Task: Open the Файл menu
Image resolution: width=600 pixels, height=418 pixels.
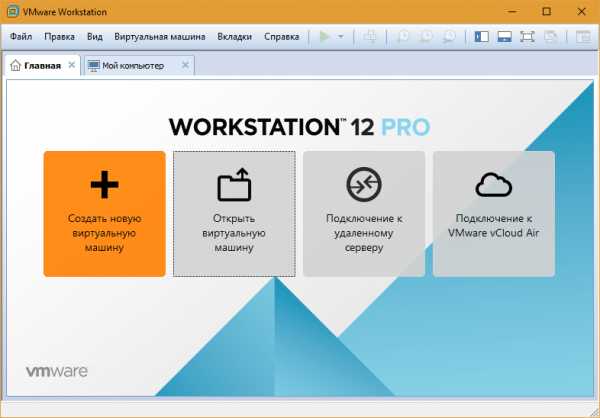Action: 21,37
